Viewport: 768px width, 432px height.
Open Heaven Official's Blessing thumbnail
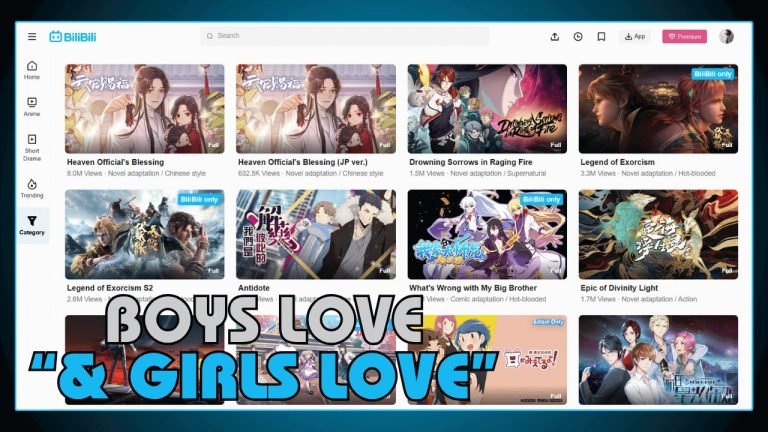tap(145, 108)
